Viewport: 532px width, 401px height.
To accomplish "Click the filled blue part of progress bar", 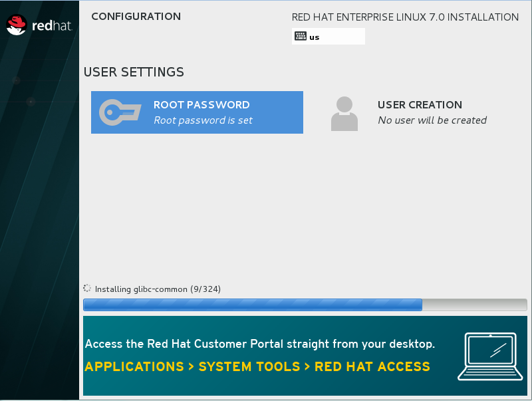I will (x=253, y=305).
